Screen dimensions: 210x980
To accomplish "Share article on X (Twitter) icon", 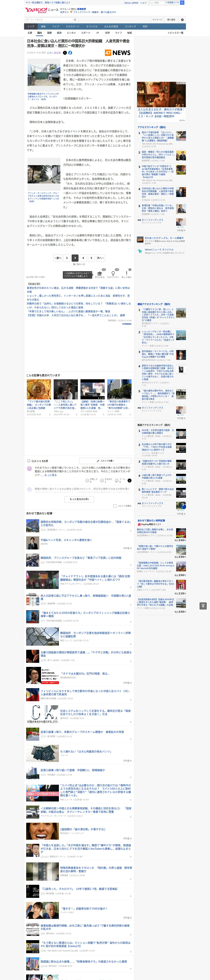I will [x=65, y=53].
